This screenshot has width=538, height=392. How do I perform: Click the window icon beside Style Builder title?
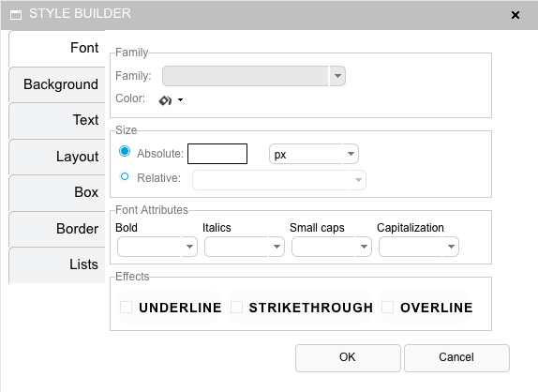[x=16, y=14]
